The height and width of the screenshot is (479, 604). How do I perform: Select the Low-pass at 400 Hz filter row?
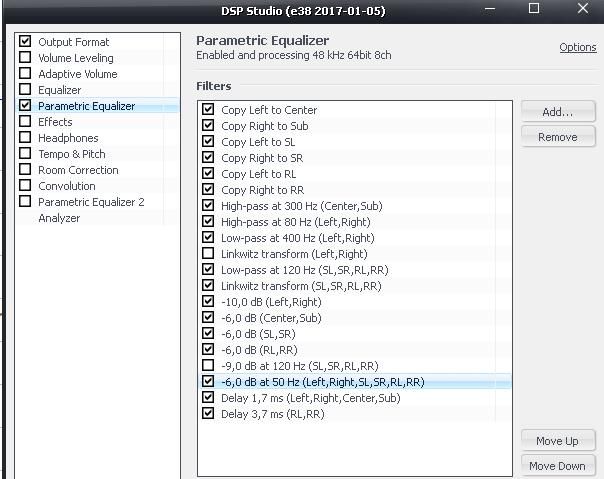(x=297, y=238)
